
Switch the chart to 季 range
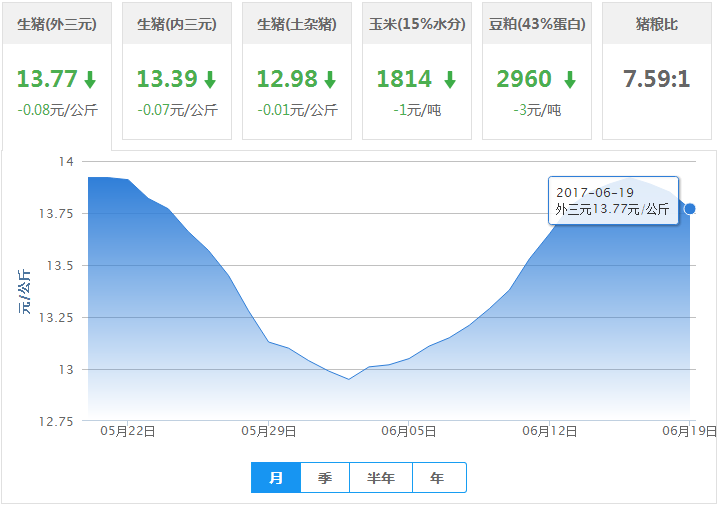coord(325,478)
